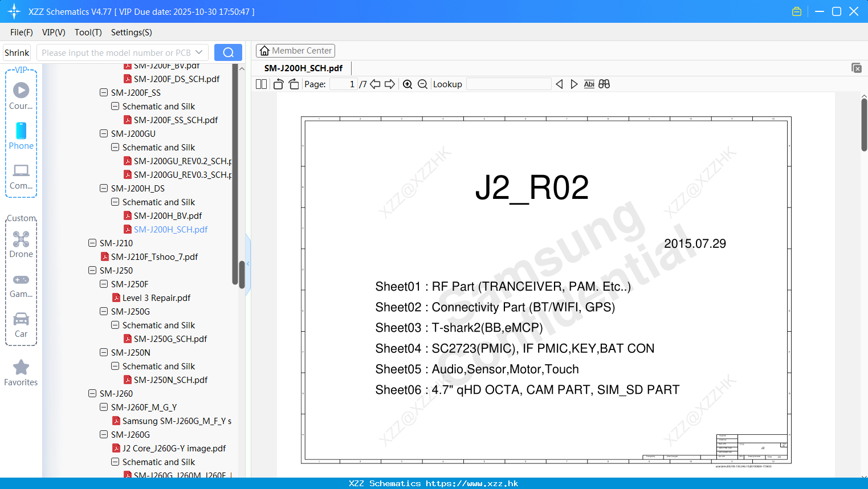Image resolution: width=868 pixels, height=489 pixels.
Task: Open the Member Center
Action: (295, 51)
